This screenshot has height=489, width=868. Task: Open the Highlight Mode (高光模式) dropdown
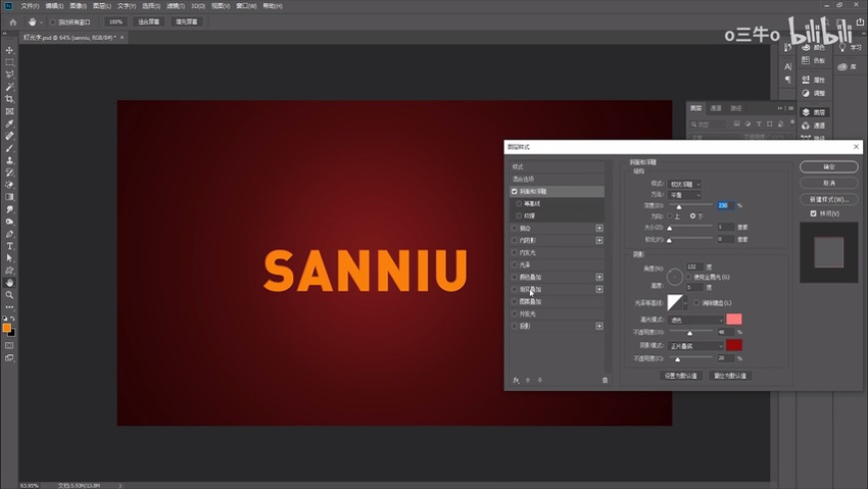(x=695, y=319)
